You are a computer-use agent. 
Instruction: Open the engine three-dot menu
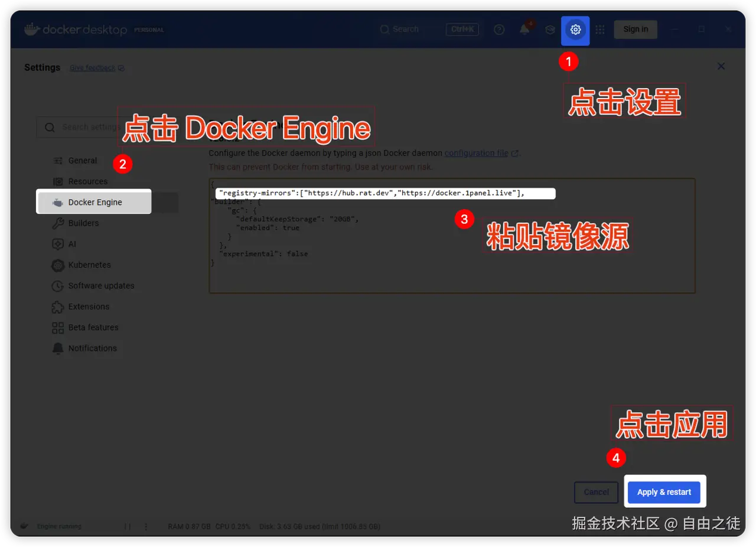[146, 526]
